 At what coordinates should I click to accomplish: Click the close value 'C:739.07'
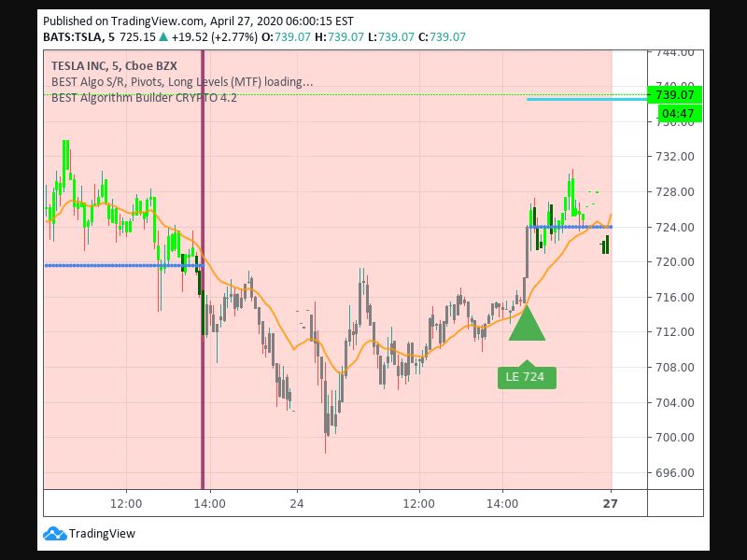click(442, 37)
